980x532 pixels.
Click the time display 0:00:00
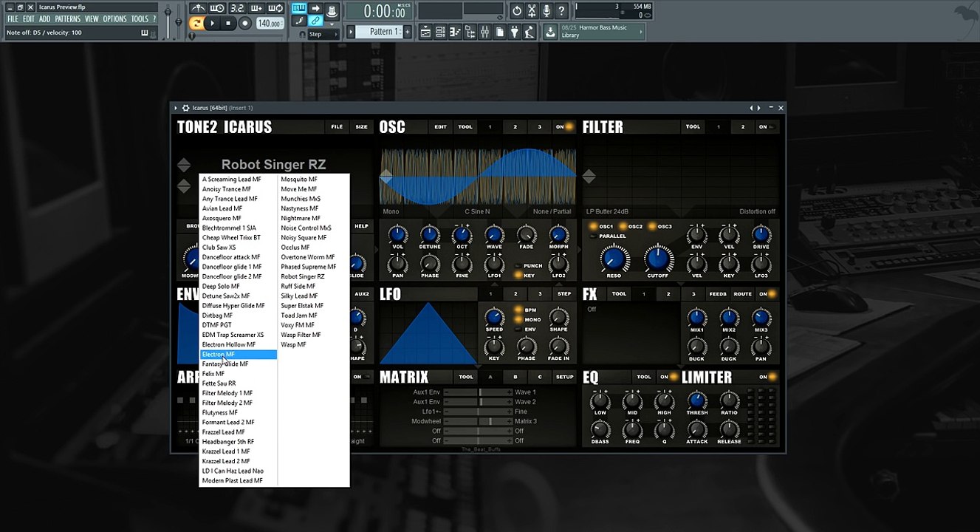pyautogui.click(x=379, y=11)
